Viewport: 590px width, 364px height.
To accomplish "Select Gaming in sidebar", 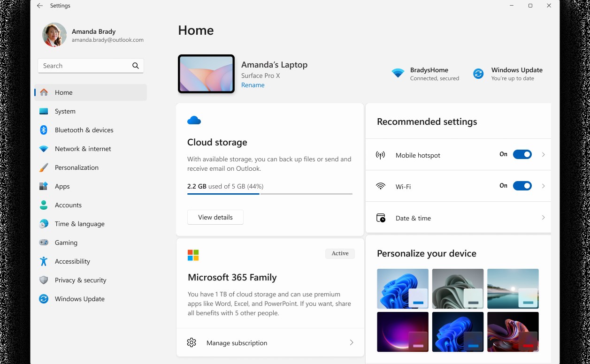I will point(91,243).
